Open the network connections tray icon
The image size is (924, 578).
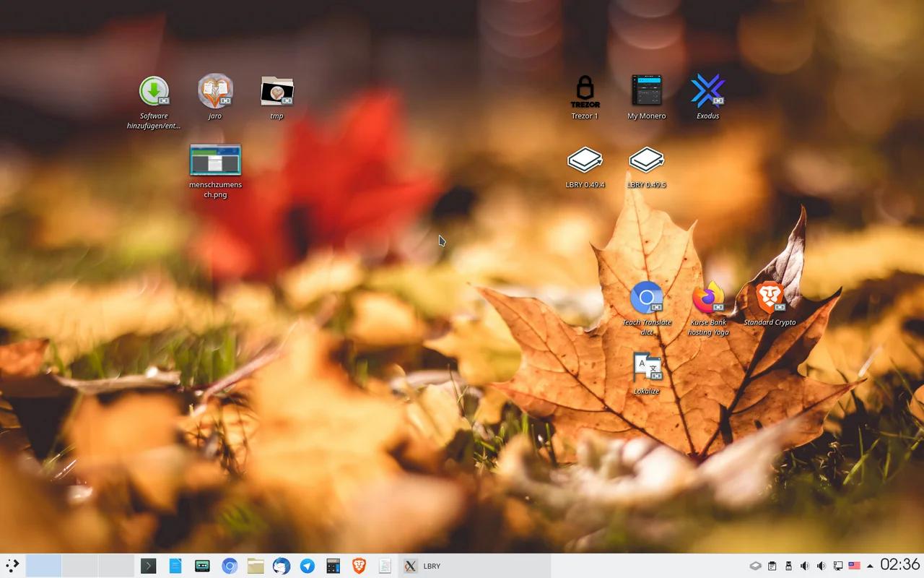pos(838,566)
